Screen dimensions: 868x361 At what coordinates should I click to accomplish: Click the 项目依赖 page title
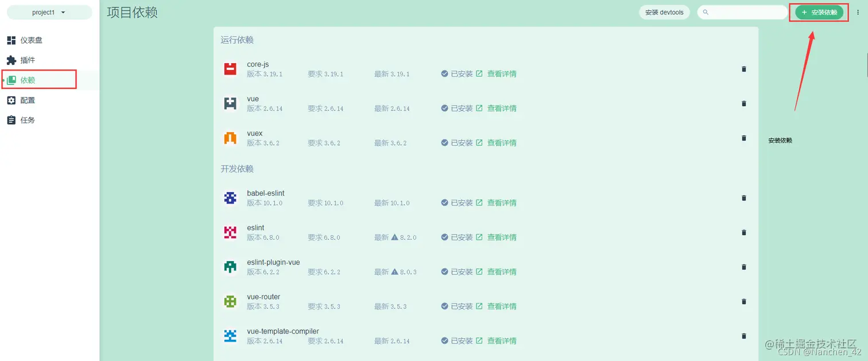coord(132,13)
